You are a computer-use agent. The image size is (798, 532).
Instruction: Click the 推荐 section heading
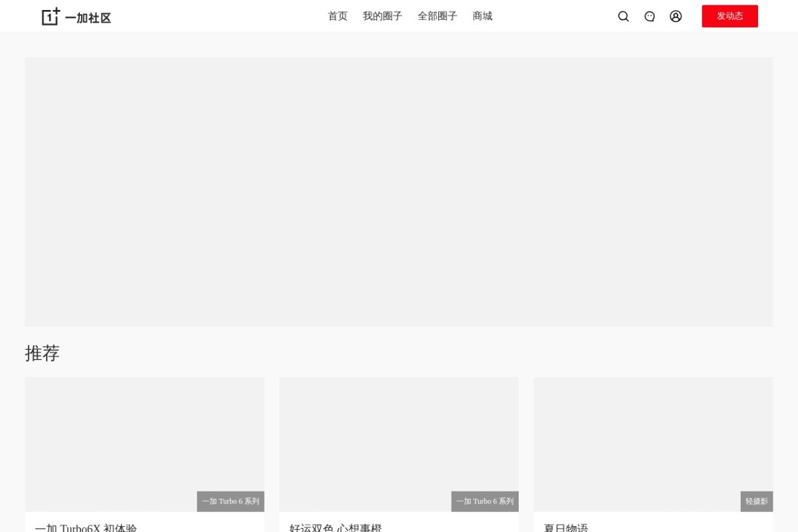click(x=43, y=353)
